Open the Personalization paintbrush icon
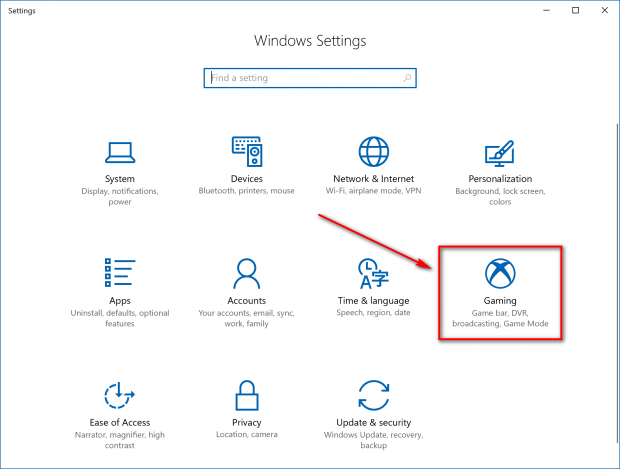Screen dimensions: 620x469 500,153
